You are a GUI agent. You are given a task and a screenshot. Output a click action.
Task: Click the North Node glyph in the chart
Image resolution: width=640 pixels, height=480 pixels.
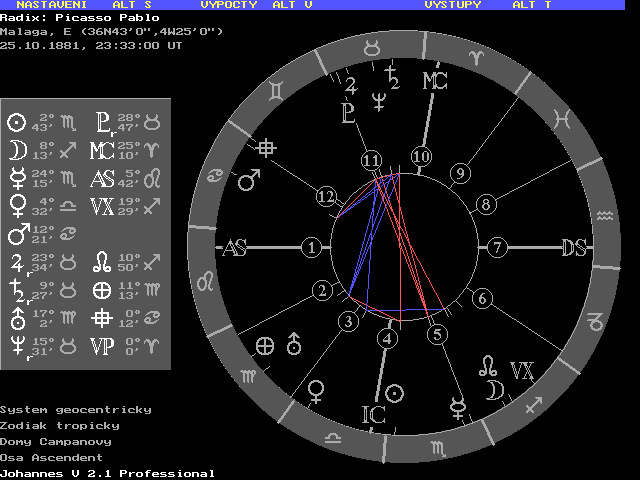(x=488, y=362)
